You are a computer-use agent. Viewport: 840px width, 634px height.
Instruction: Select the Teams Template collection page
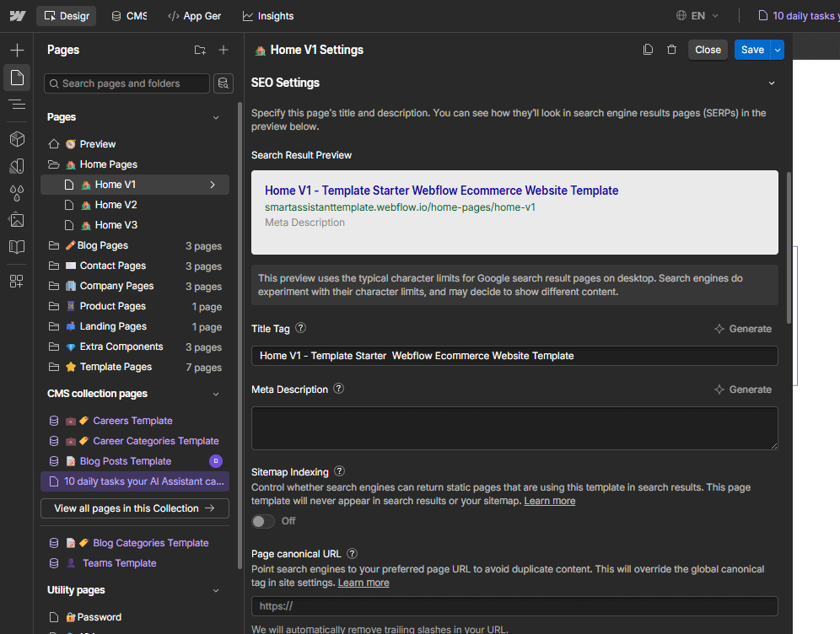[135, 563]
